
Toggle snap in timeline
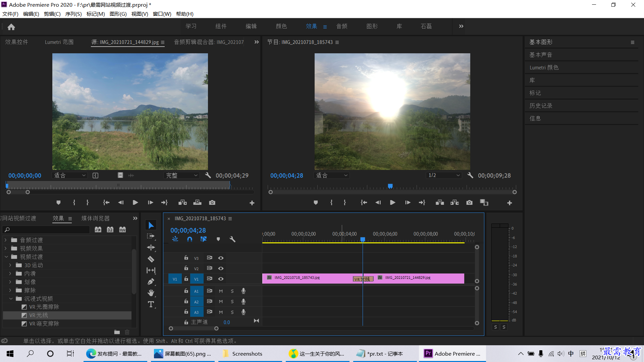(x=190, y=239)
